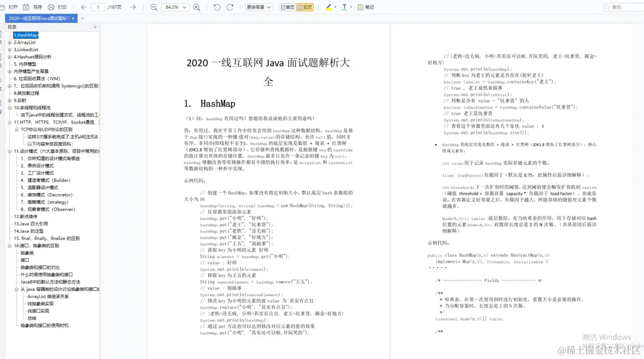Image resolution: width=644 pixels, height=359 pixels.
Task: Click the 笔记 notes button
Action: pyautogui.click(x=366, y=7)
